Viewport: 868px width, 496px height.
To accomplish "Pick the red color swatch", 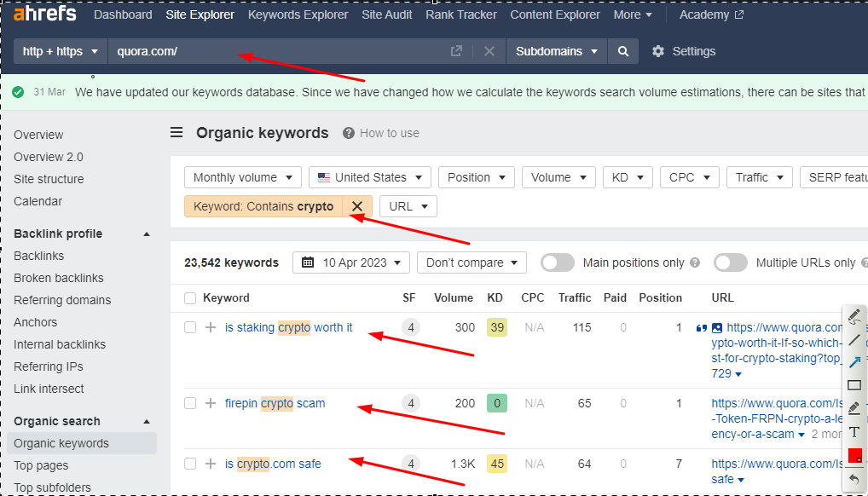I will coord(854,456).
